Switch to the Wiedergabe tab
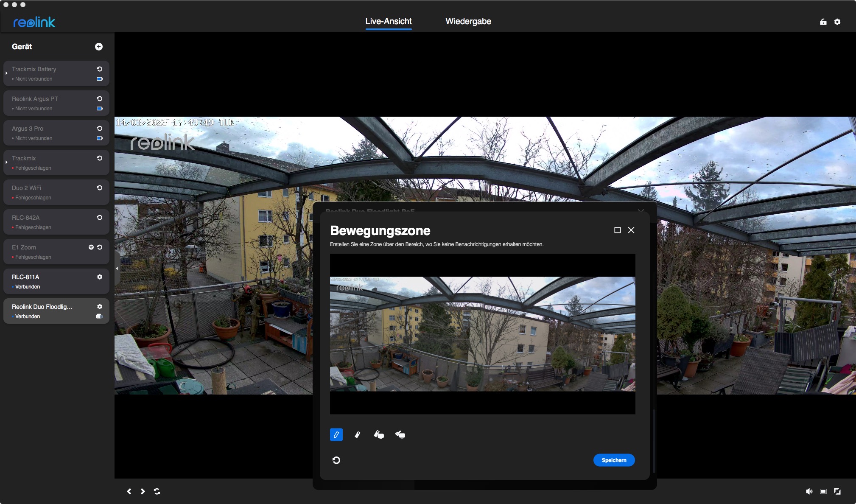The width and height of the screenshot is (856, 504). [x=468, y=21]
